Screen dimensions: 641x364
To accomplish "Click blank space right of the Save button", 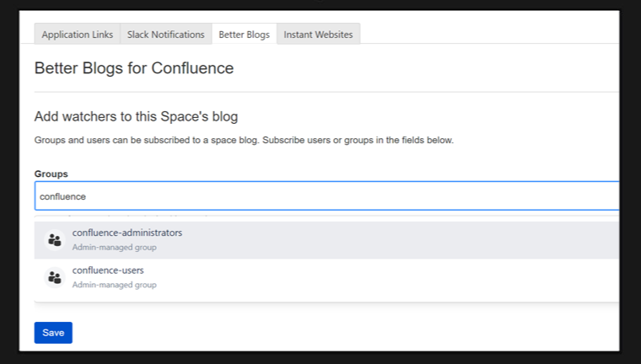I will (253, 333).
